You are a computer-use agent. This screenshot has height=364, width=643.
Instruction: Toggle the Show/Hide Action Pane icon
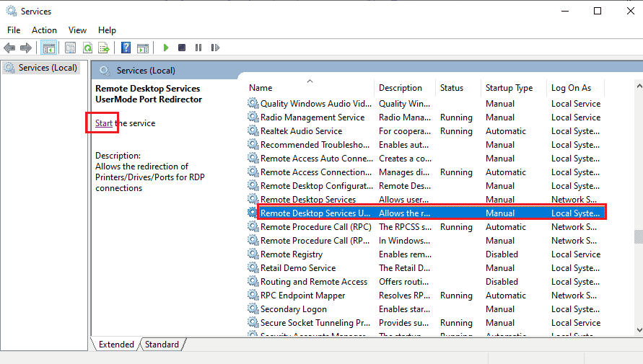coord(143,48)
